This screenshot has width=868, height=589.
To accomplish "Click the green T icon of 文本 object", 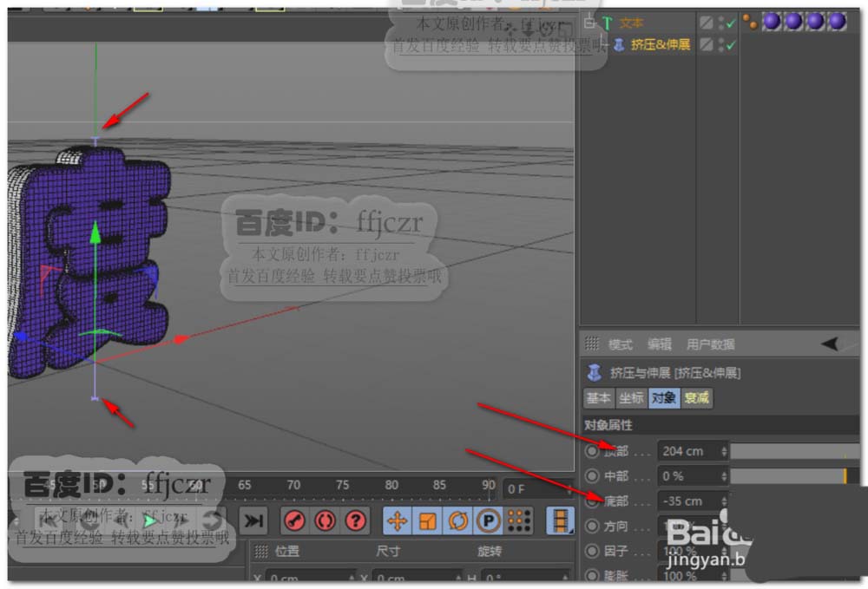I will 608,23.
